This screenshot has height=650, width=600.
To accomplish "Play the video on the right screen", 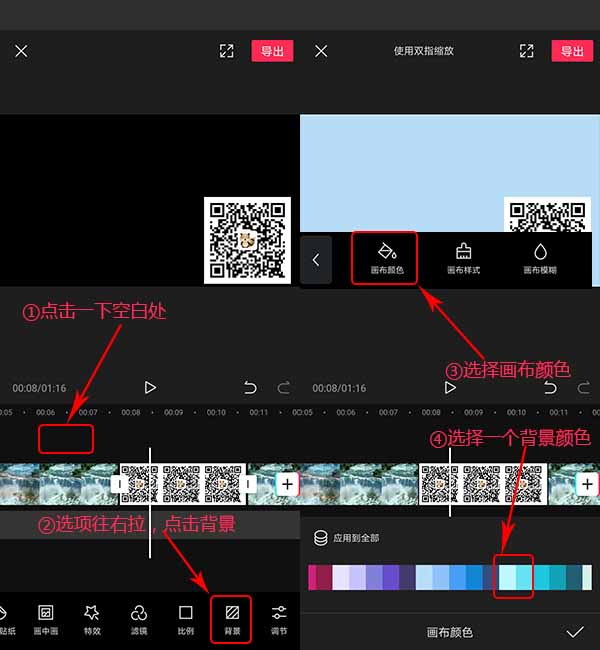I will [x=450, y=388].
